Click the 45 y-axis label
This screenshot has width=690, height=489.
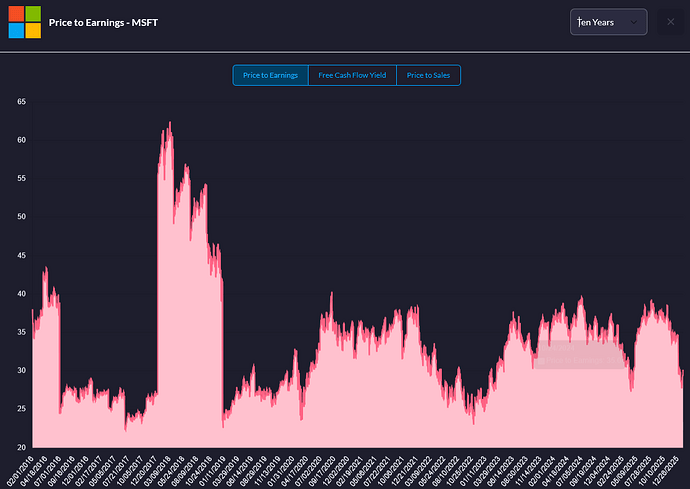(22, 255)
